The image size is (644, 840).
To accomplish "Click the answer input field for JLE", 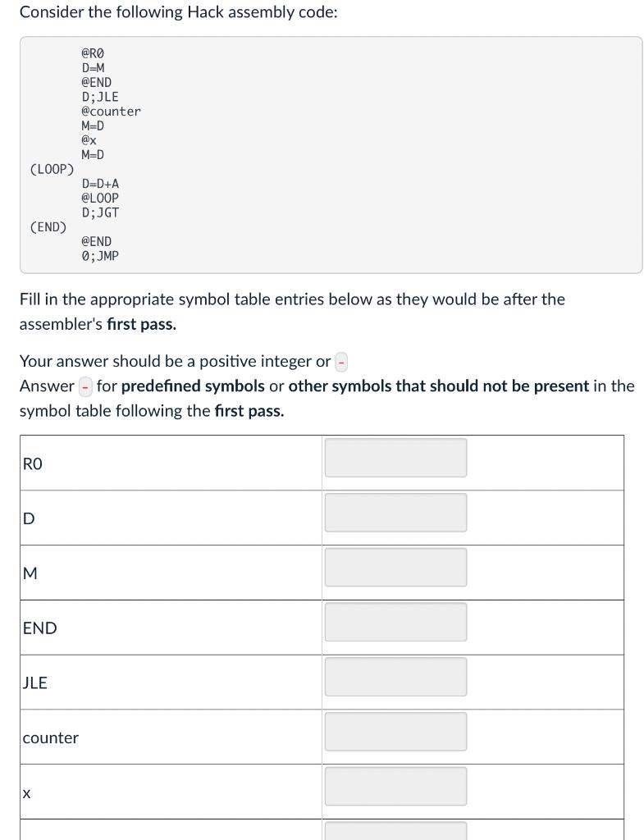I will click(395, 676).
